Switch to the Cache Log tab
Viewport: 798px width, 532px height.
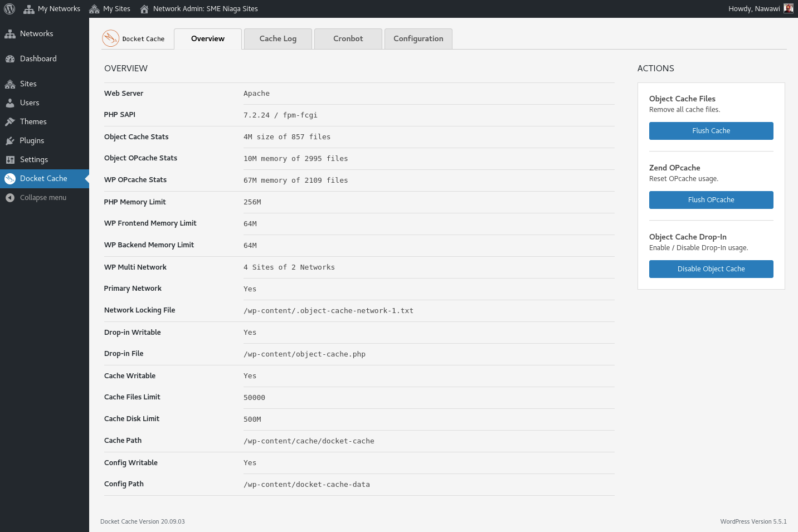(278, 38)
